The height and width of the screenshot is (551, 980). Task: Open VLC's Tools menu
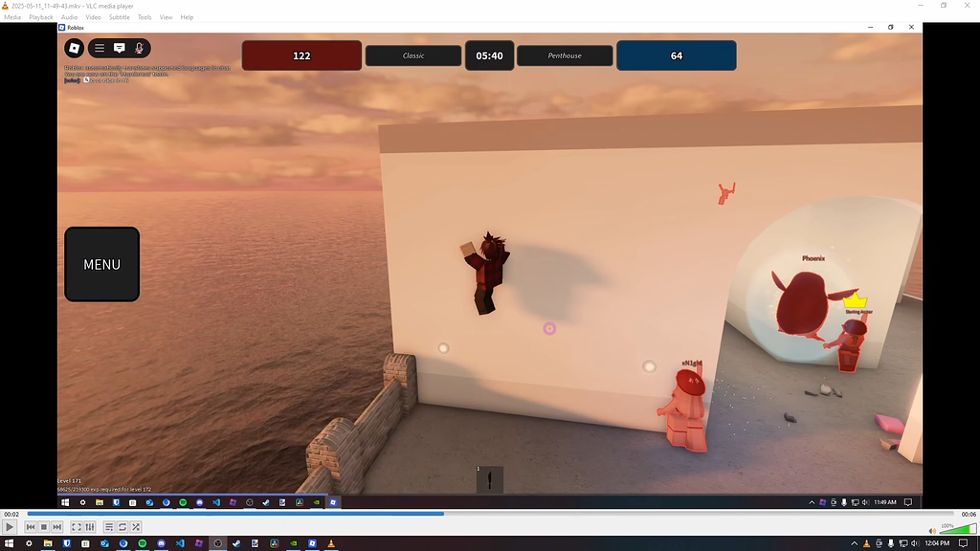tap(144, 16)
